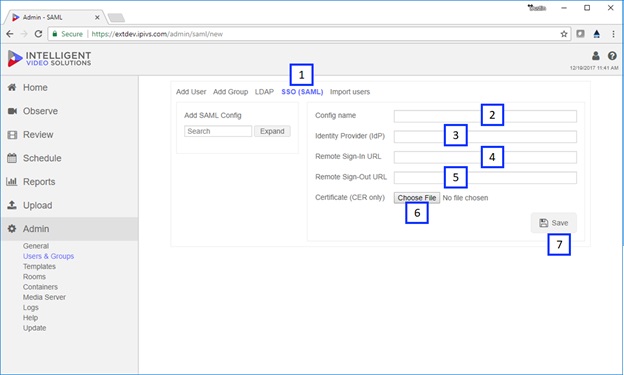Open the Logs admin link

tap(31, 307)
